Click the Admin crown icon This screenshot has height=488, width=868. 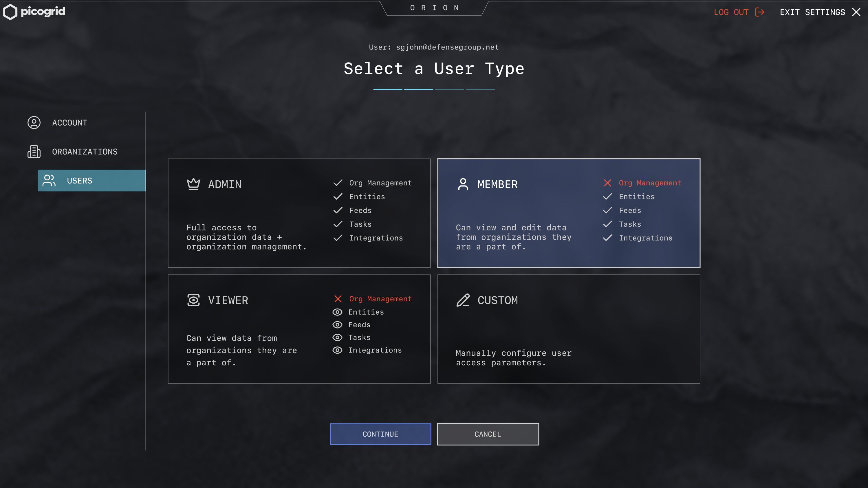(x=193, y=184)
